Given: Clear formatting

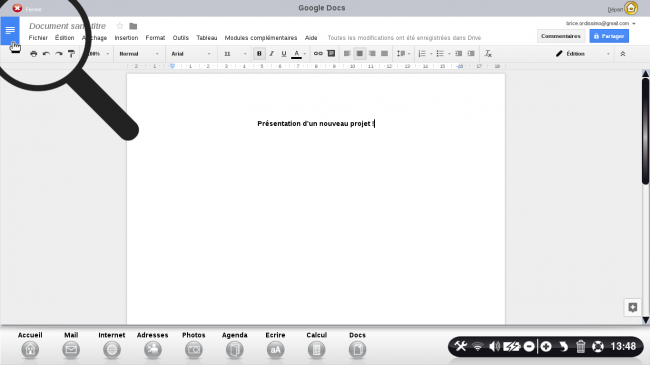Looking at the screenshot, I should 488,54.
